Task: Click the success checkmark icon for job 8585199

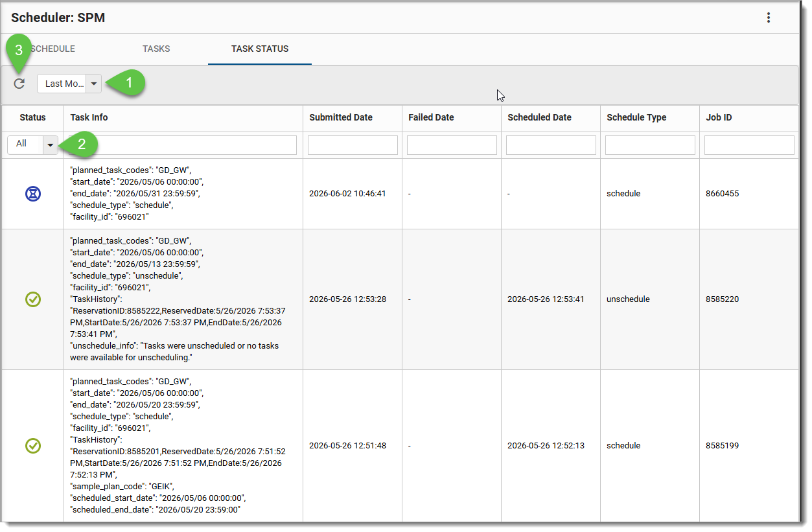Action: (x=33, y=445)
